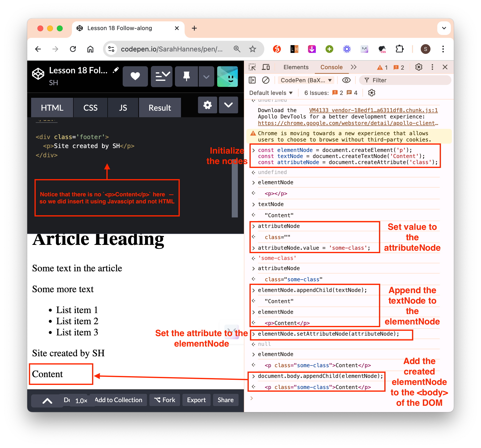481x448 pixels.
Task: Click the zoom magnifier in address bar
Action: click(x=237, y=49)
